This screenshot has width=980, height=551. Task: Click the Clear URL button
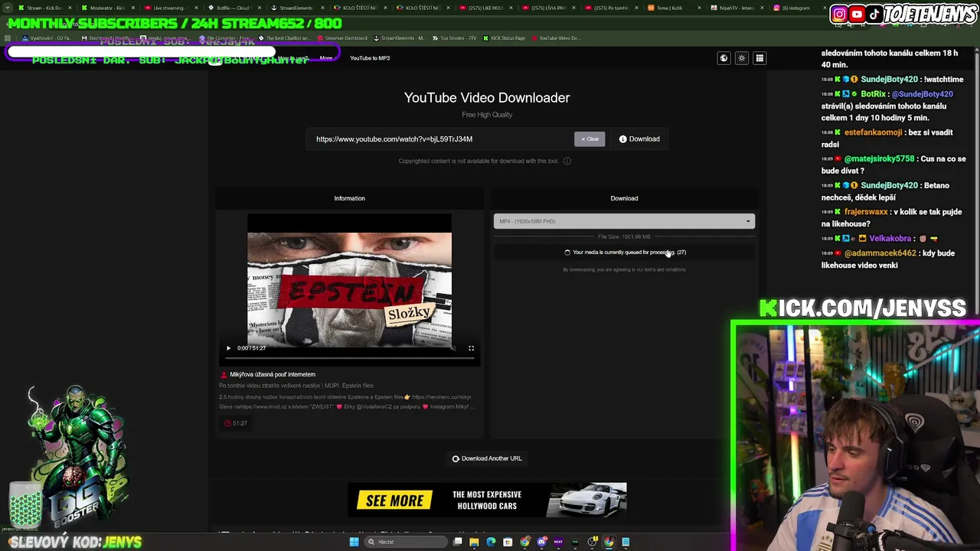point(590,139)
